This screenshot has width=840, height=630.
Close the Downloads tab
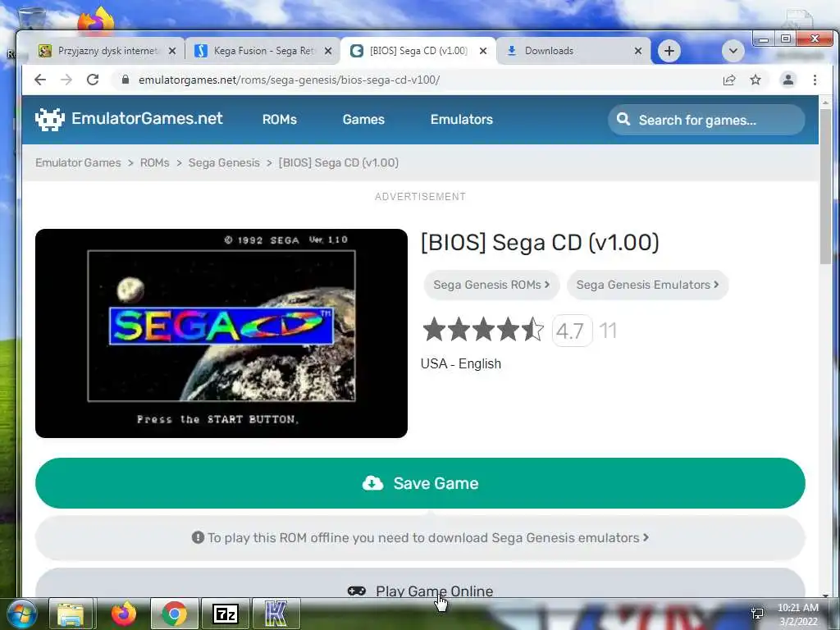coord(637,51)
